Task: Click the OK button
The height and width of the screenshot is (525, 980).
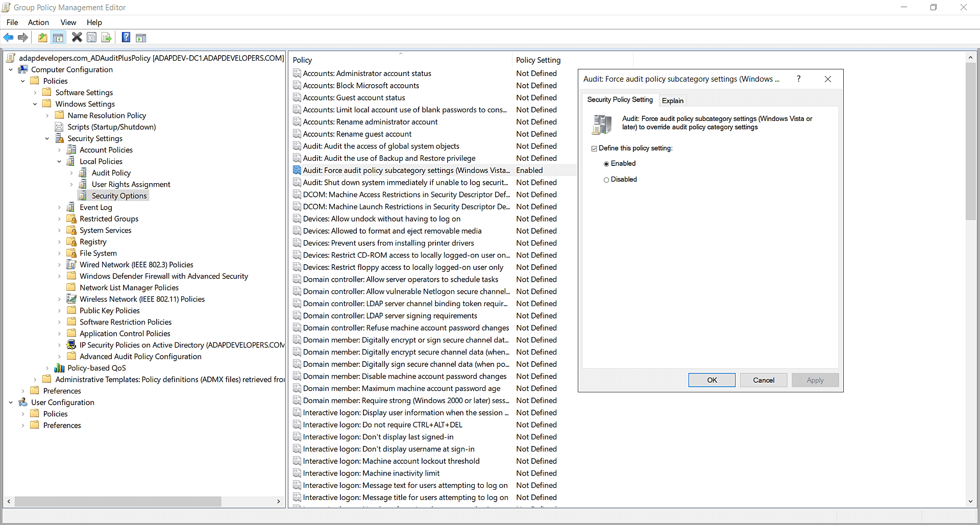Action: point(712,380)
